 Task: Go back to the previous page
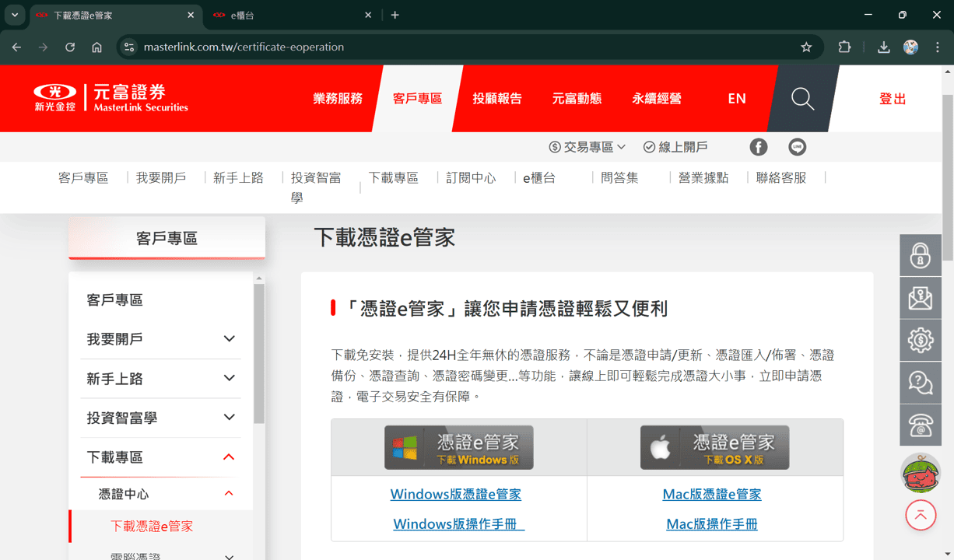(17, 47)
